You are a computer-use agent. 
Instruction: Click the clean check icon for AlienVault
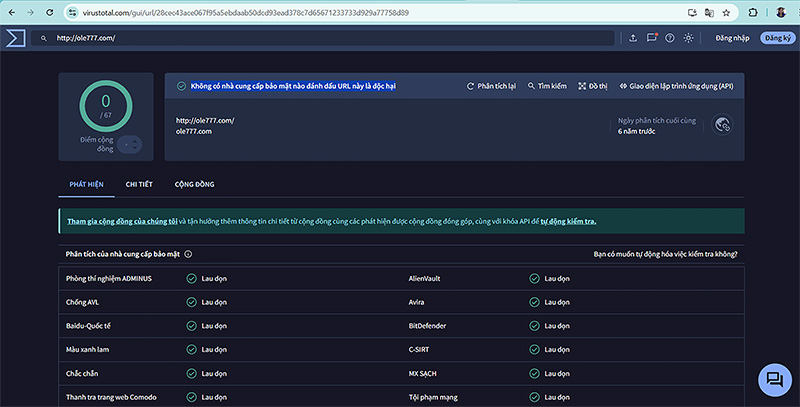[534, 278]
